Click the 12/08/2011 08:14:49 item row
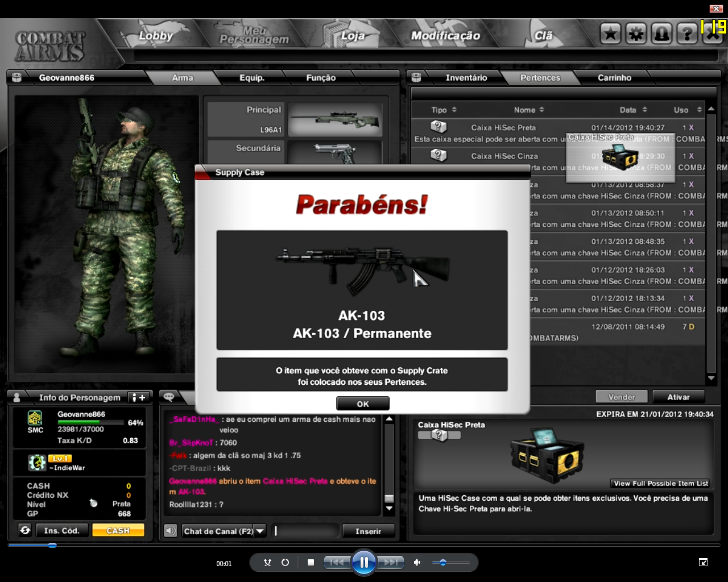Screen dimensions: 728x582 [559, 332]
